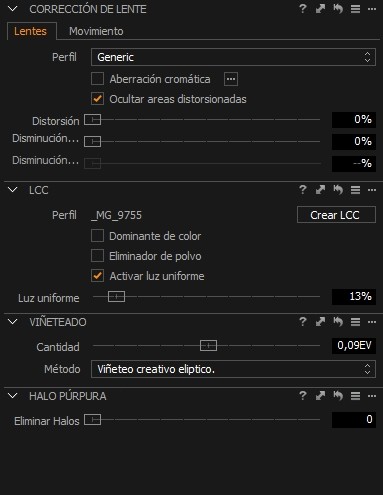Reset the Viñeteado tool adjustments

coord(338,322)
